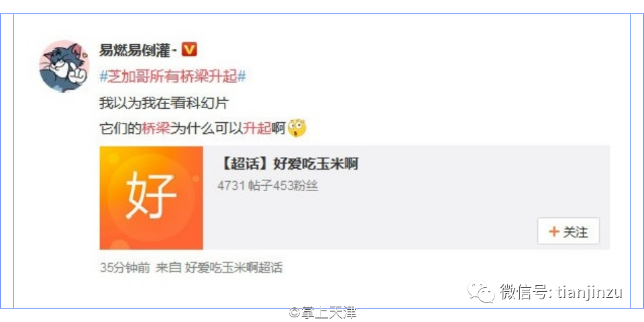The image size is (644, 322).
Task: Click the WeChat logo watermark
Action: tap(481, 291)
